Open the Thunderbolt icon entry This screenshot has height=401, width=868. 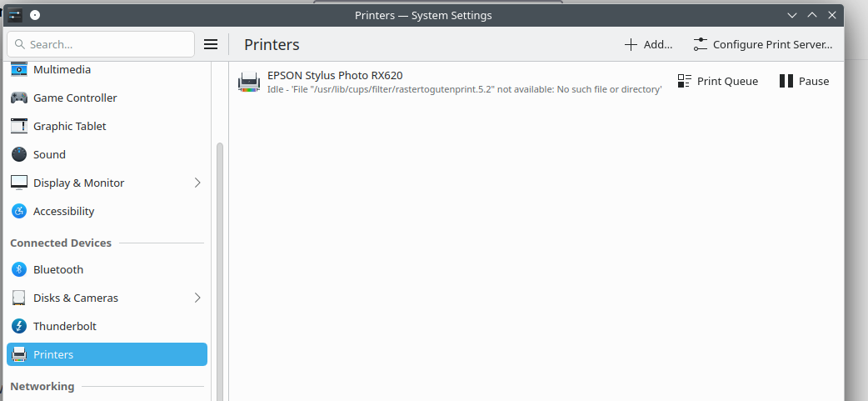pyautogui.click(x=19, y=326)
